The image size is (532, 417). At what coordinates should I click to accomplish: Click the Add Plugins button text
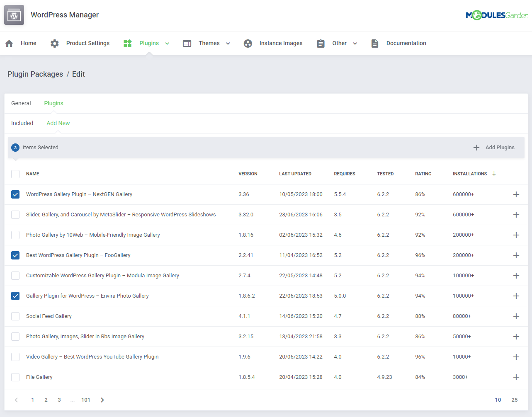click(x=500, y=148)
